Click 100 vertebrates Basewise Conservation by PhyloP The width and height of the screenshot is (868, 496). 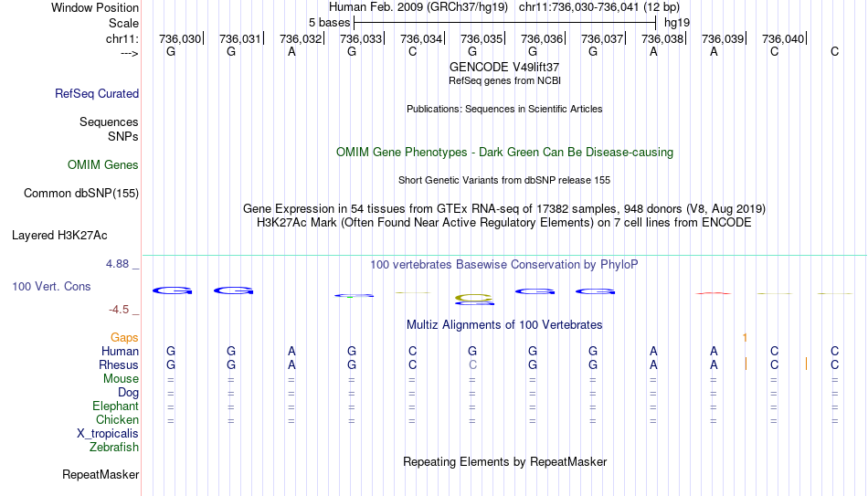click(504, 265)
